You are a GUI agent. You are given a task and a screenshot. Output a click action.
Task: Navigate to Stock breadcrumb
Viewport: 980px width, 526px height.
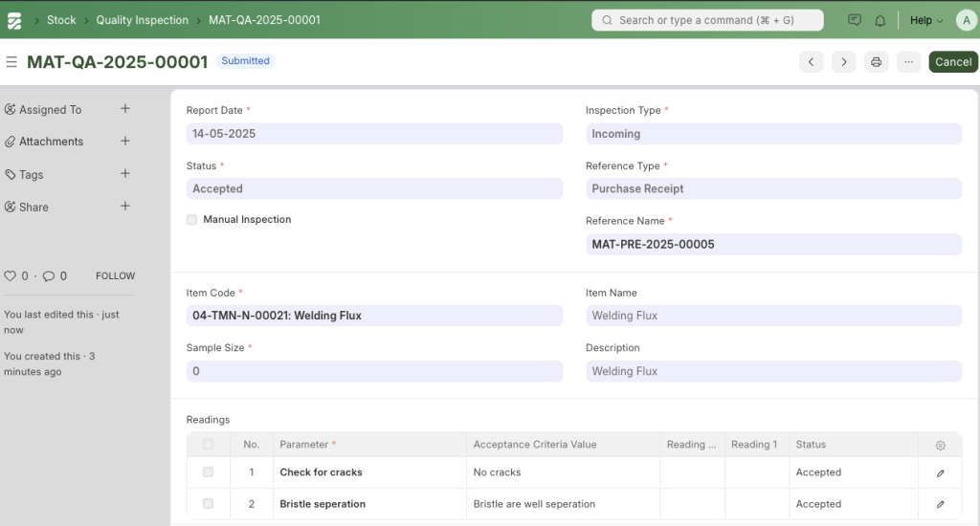click(x=61, y=20)
